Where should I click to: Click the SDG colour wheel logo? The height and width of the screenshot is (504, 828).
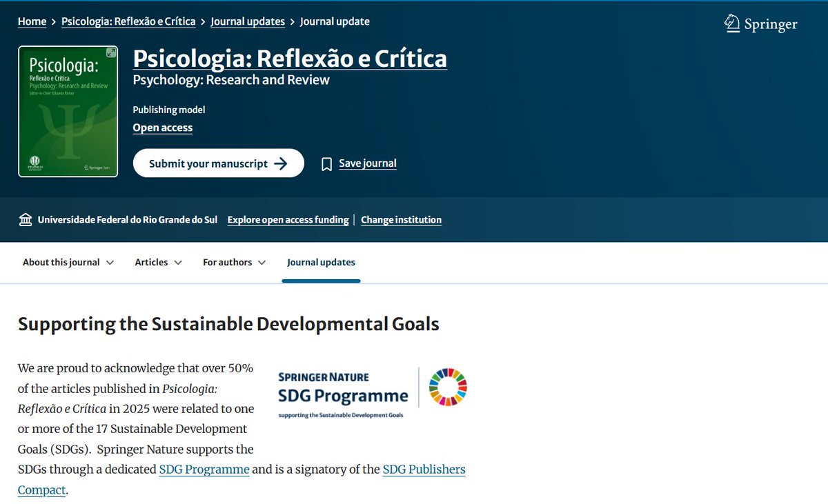tap(448, 387)
